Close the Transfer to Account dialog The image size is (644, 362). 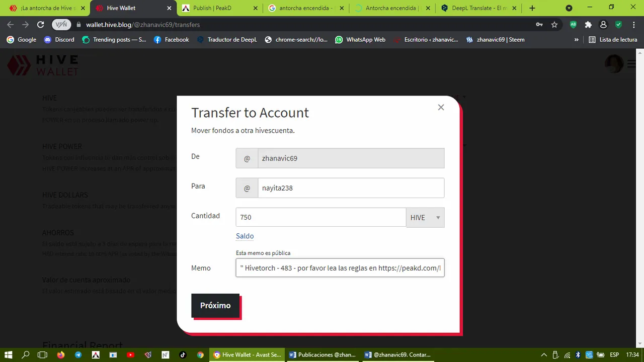click(441, 107)
